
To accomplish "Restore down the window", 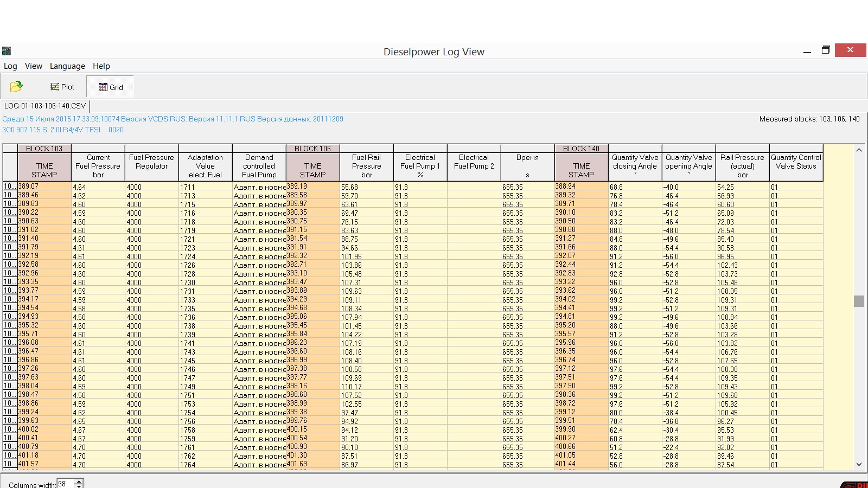I will 826,50.
